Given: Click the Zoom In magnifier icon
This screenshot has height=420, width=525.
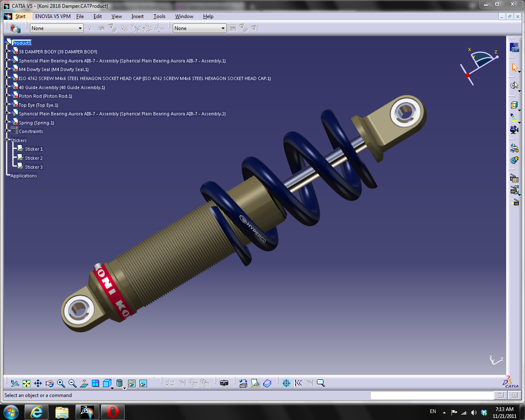Looking at the screenshot, I should pos(61,383).
